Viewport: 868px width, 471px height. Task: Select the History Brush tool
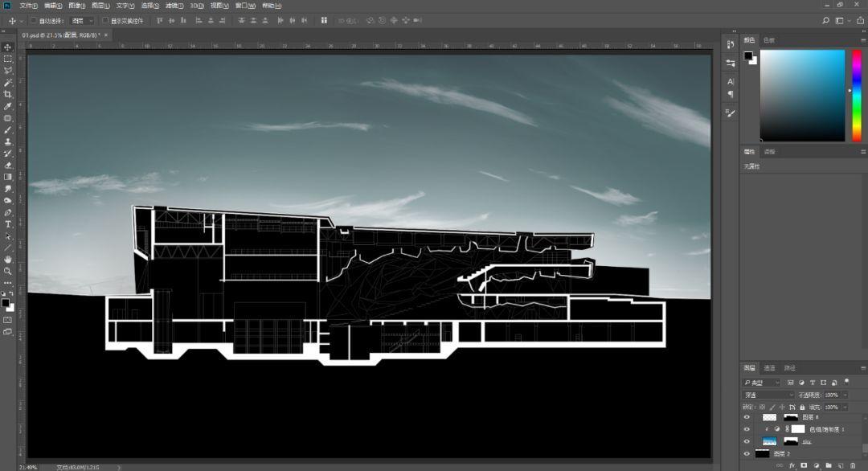pyautogui.click(x=8, y=154)
